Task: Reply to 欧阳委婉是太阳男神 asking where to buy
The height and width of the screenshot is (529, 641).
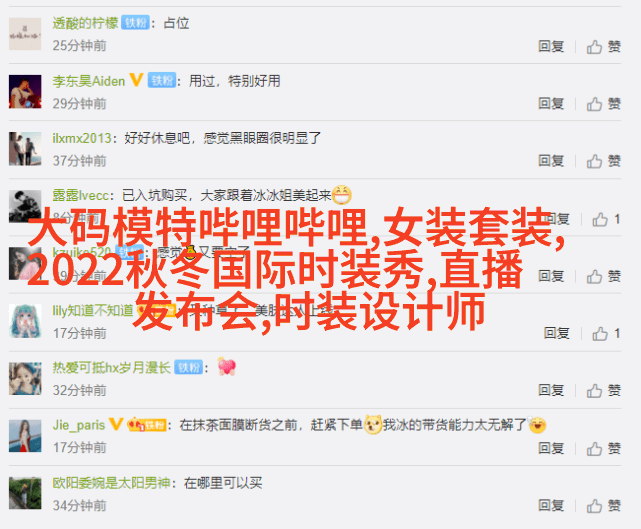Action: coord(551,505)
